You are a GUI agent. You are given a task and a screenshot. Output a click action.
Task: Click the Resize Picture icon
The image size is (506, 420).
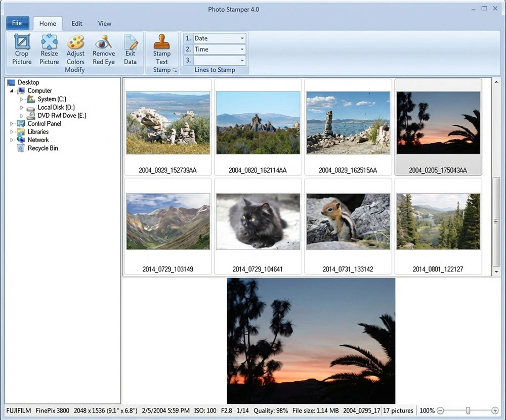[x=49, y=50]
